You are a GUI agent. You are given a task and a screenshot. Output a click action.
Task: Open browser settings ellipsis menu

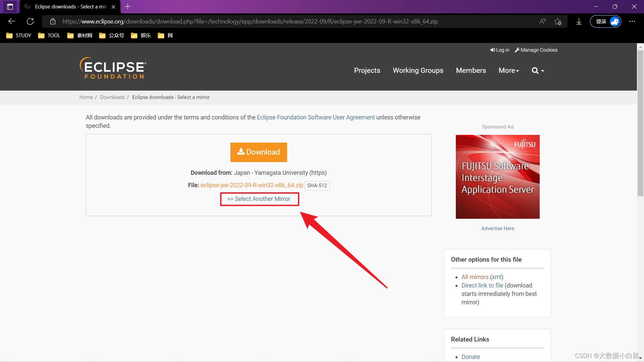tap(632, 21)
